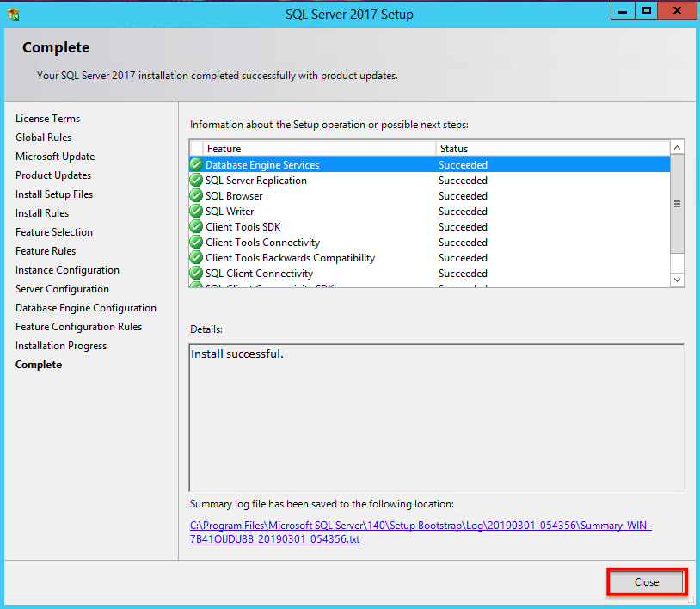Select the Client Tools SDK row
Image resolution: width=700 pixels, height=609 pixels.
(429, 227)
